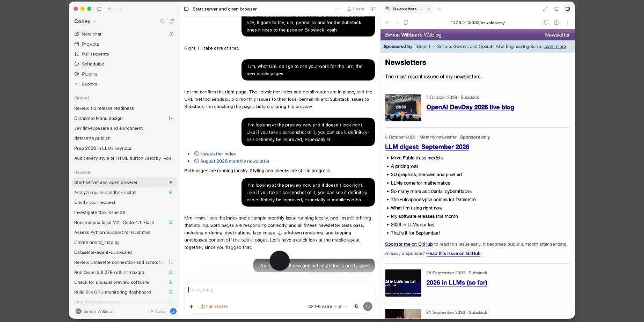Open the browser's vertical three-dot menu
Image resolution: width=644 pixels, height=322 pixels.
[x=568, y=23]
